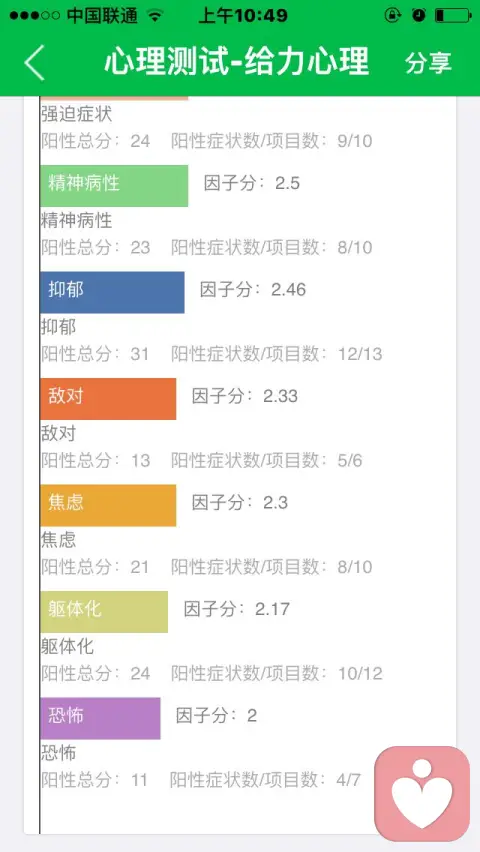Image resolution: width=480 pixels, height=852 pixels.
Task: Select the blue 抑郁 bar
Action: tap(112, 292)
